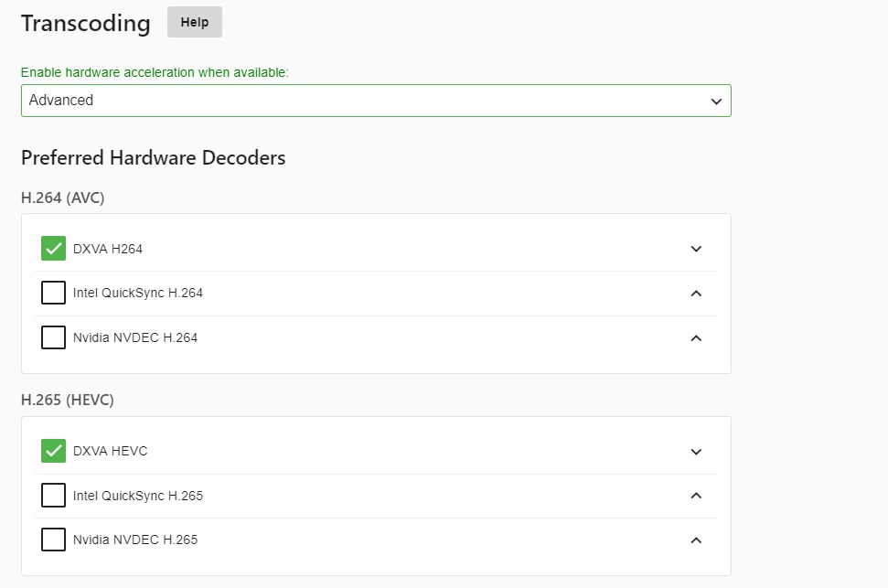The image size is (888, 588).
Task: Open the hardware acceleration dropdown
Action: point(376,101)
